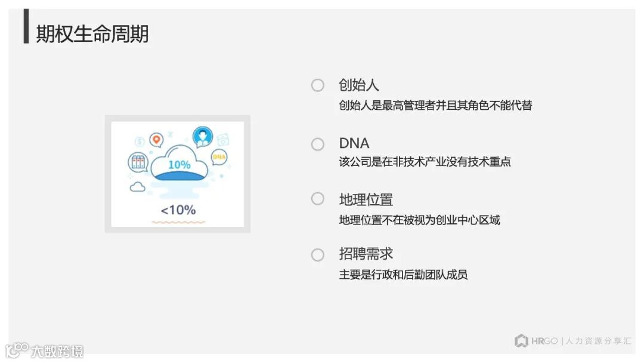Click the faint camera icon
Image resolution: width=644 pixels, height=363 pixels.
coord(223,140)
